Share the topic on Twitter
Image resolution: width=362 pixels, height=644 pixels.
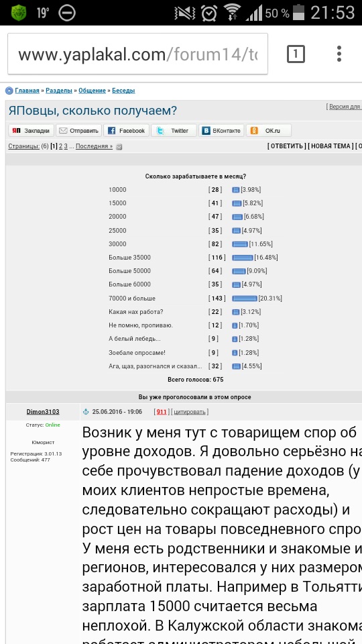174,131
